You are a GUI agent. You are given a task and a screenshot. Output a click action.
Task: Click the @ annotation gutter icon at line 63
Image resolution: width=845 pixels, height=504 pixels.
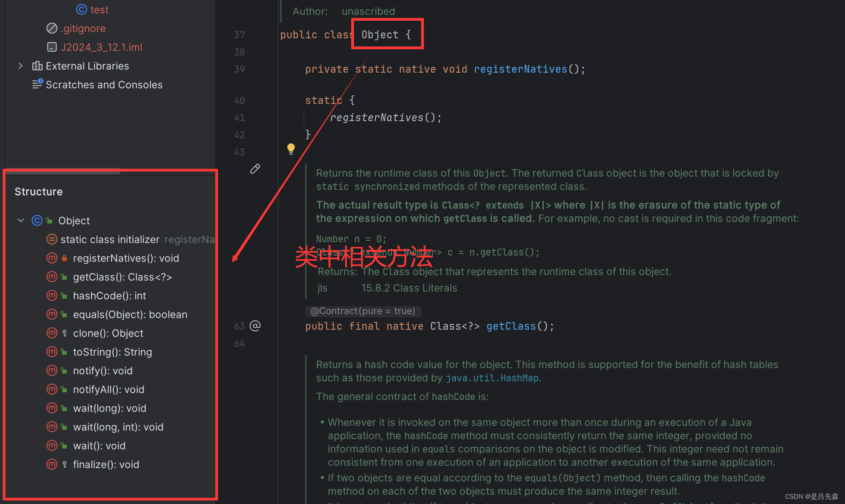[x=255, y=326]
